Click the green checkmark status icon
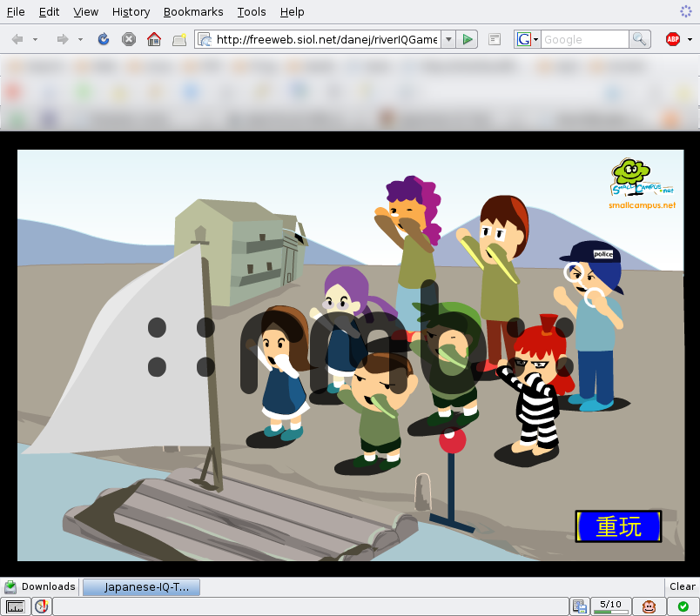The height and width of the screenshot is (616, 700). click(683, 606)
